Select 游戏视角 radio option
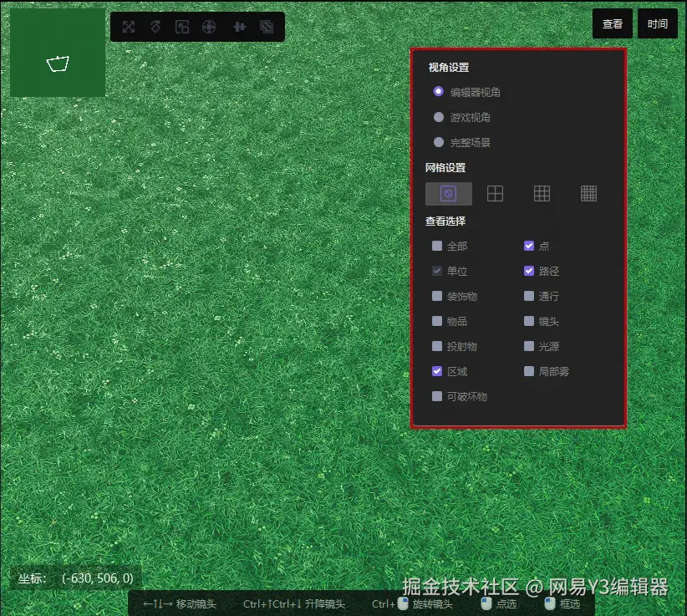 (x=438, y=117)
